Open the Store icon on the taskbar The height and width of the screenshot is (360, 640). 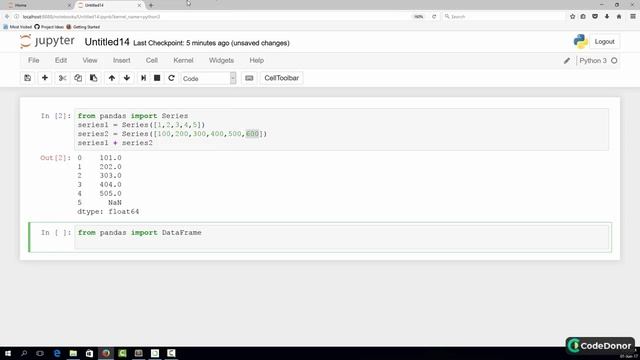click(89, 353)
